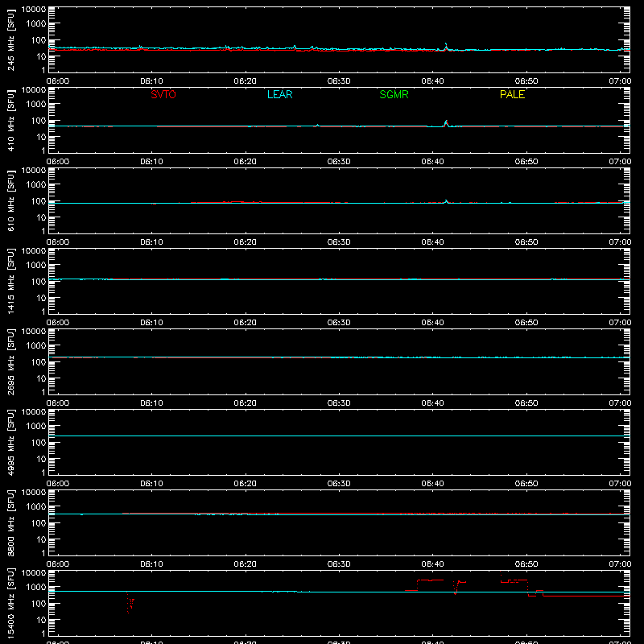Click the red dotted dip near 06:08 in 15400 MHz panel
Screen dimensions: 644x644
pos(130,602)
